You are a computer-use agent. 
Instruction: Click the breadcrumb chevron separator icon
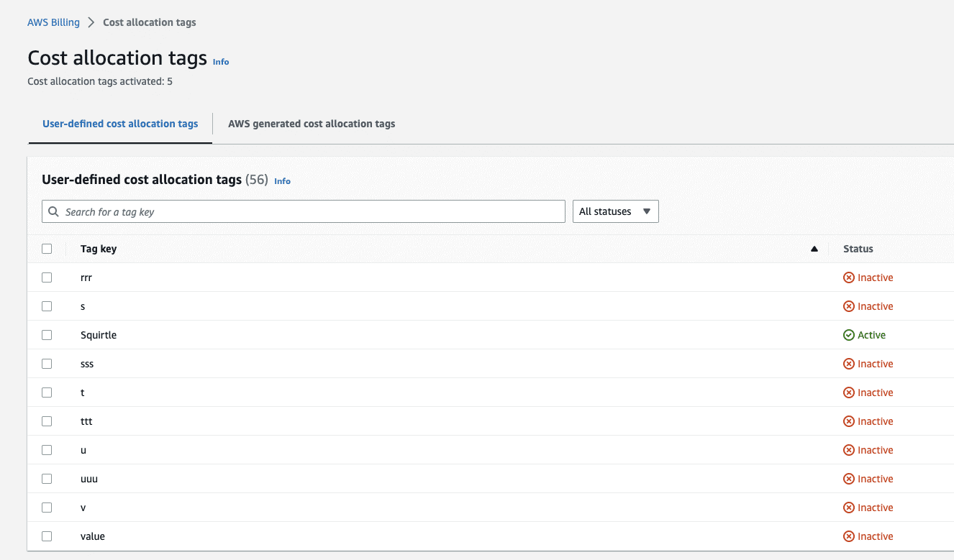coord(91,22)
